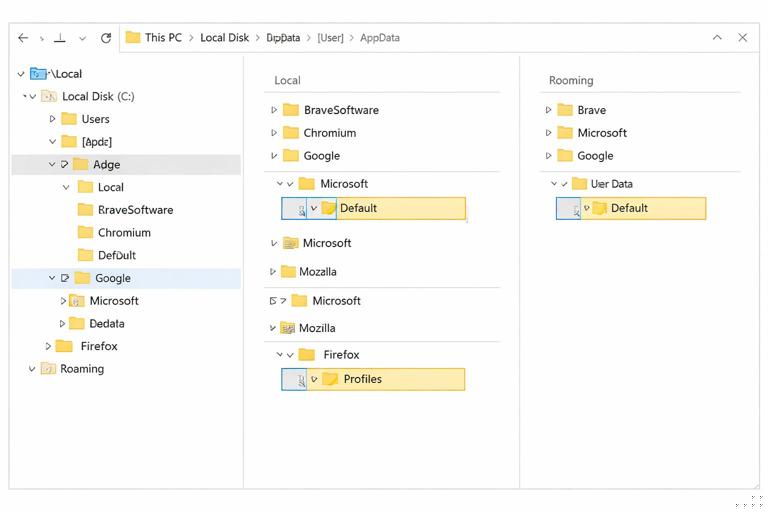Expand the Firefox node in left tree

[48, 346]
